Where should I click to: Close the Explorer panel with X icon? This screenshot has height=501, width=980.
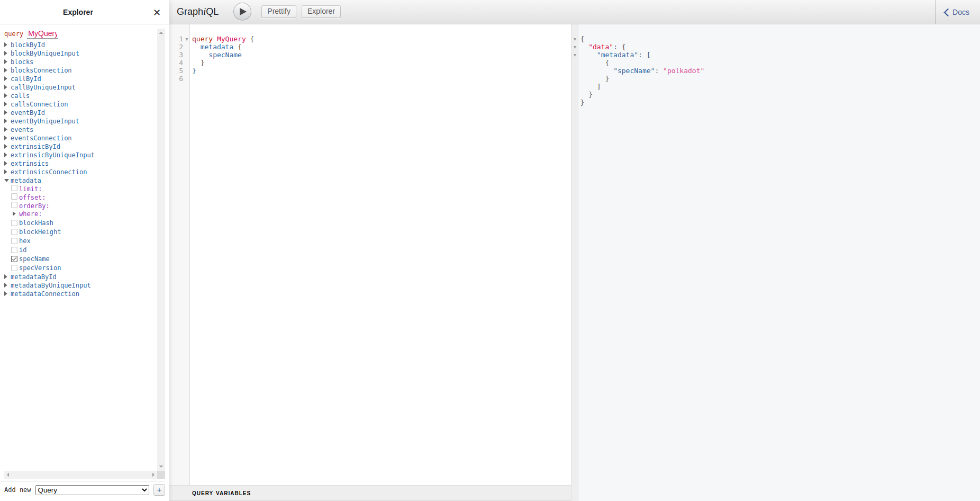(157, 12)
